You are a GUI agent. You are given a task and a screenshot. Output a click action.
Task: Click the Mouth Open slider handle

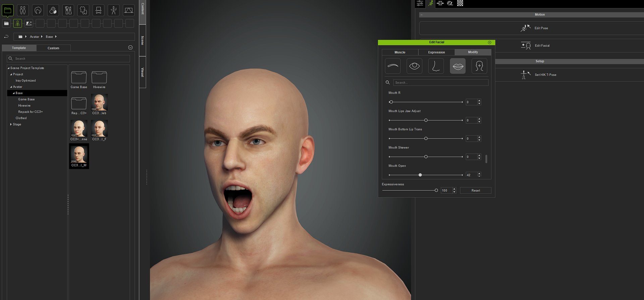(x=420, y=175)
